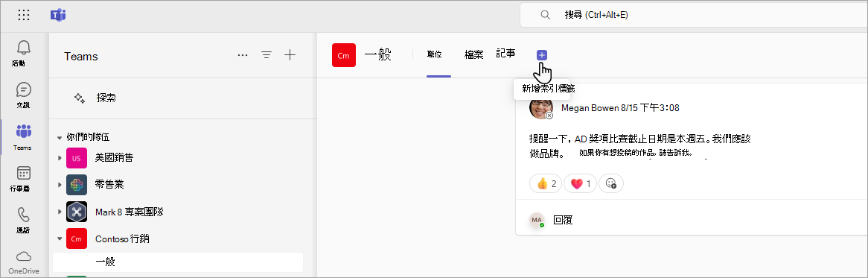Image resolution: width=868 pixels, height=278 pixels.
Task: Open more options ellipsis in Teams panel
Action: click(x=243, y=55)
